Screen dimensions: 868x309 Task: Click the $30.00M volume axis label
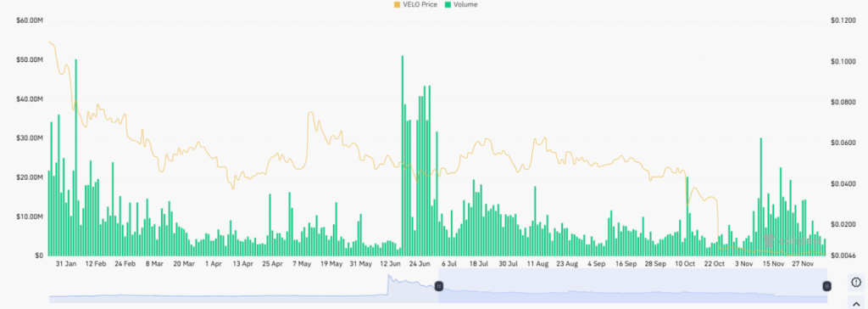point(30,138)
